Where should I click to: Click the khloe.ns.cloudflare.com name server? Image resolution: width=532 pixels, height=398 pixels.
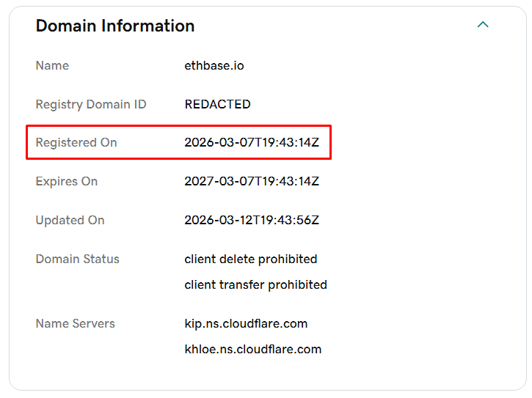[x=253, y=349]
